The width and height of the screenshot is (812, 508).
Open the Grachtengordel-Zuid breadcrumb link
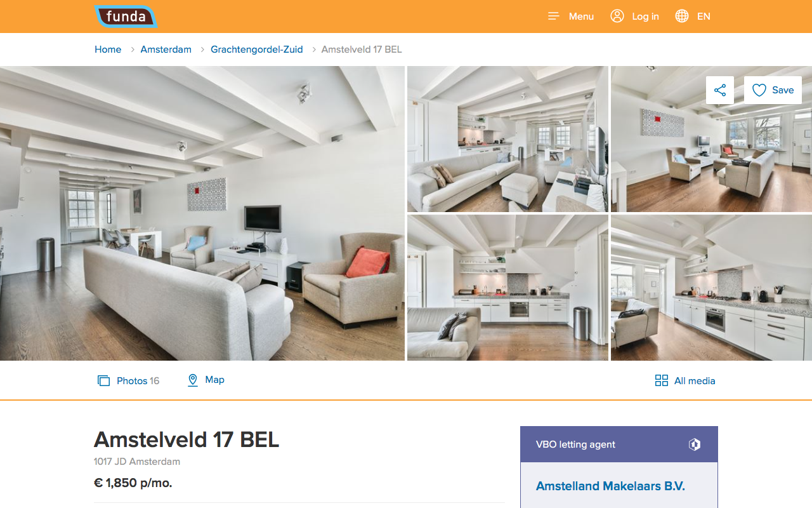click(257, 50)
